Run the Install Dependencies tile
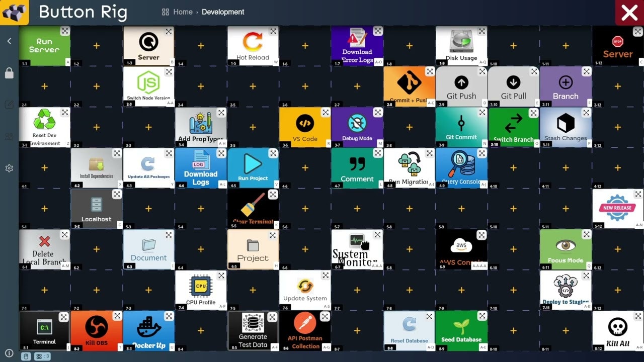 [97, 168]
